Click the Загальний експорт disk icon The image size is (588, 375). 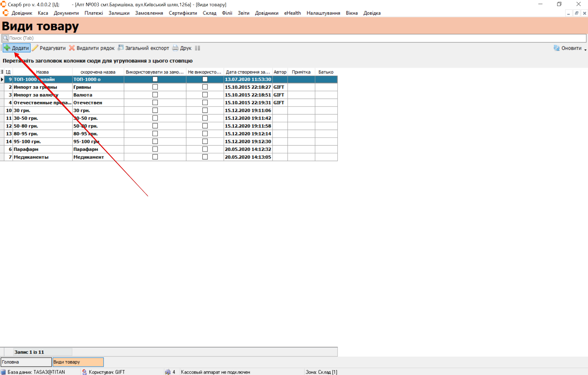(x=121, y=48)
